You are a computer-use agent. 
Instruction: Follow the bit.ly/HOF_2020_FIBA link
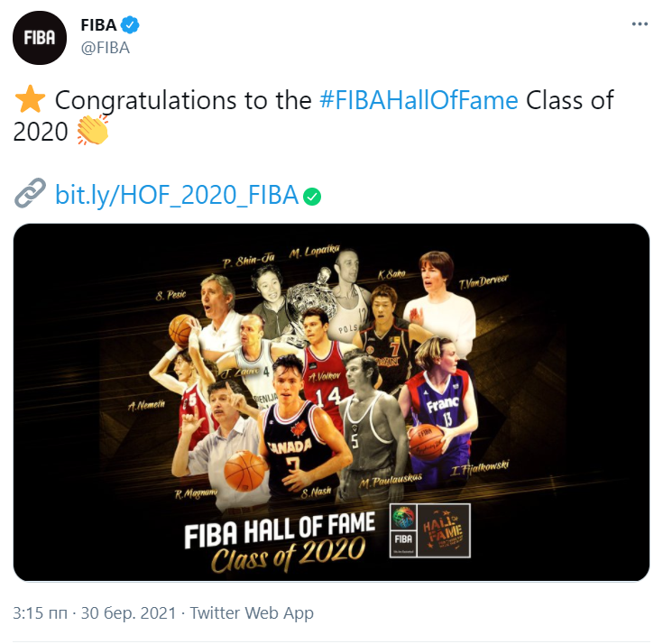coord(177,195)
